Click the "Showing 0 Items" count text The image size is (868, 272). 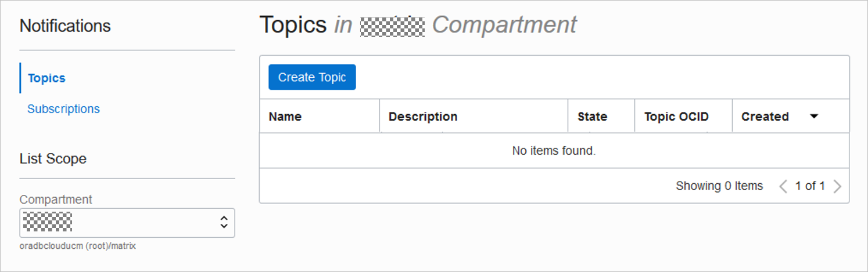(719, 186)
